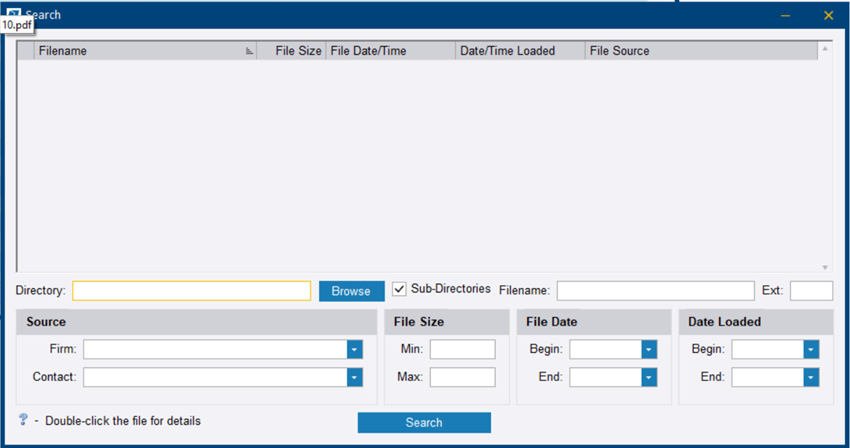Image resolution: width=850 pixels, height=448 pixels.
Task: Sort by the File Size column header
Action: tap(298, 51)
